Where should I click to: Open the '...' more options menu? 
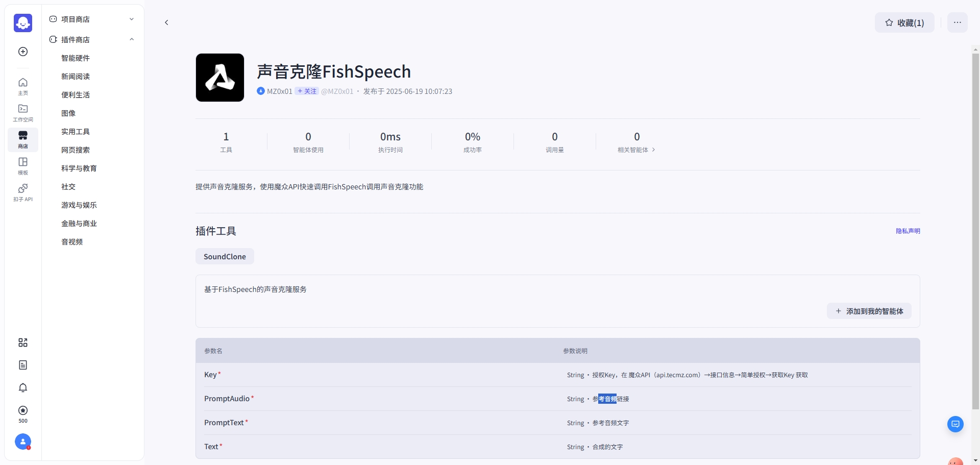click(958, 22)
